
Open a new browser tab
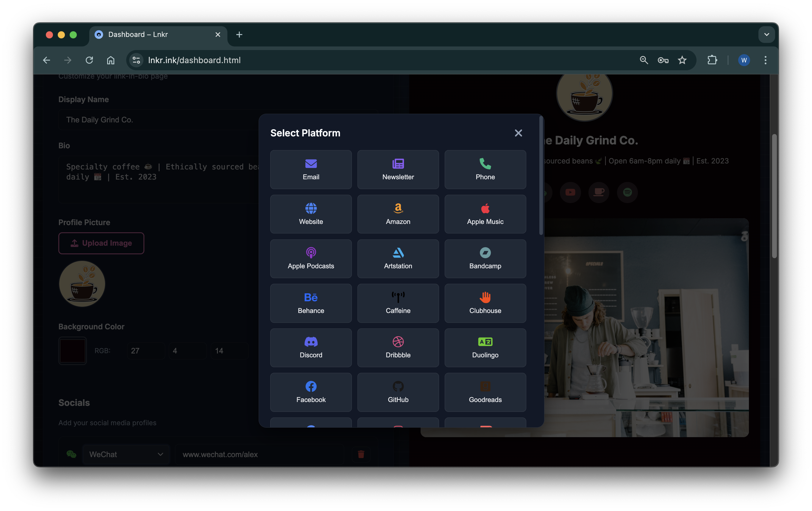[239, 35]
